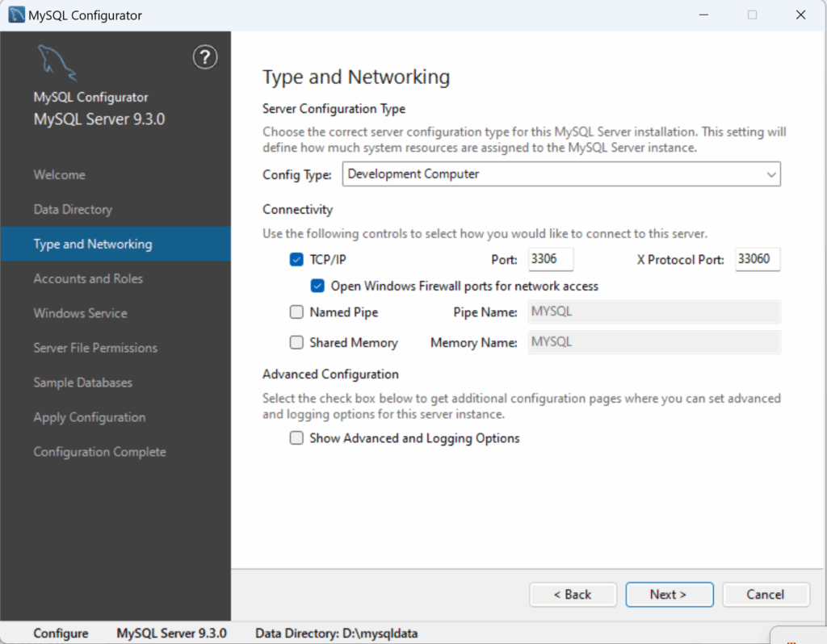The height and width of the screenshot is (644, 827).
Task: Close the MySQL Configurator window
Action: point(800,15)
